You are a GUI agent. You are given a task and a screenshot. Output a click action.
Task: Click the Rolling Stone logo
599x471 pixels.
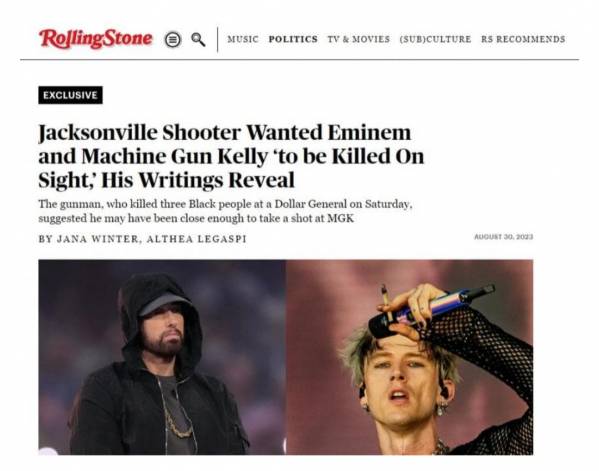[96, 38]
